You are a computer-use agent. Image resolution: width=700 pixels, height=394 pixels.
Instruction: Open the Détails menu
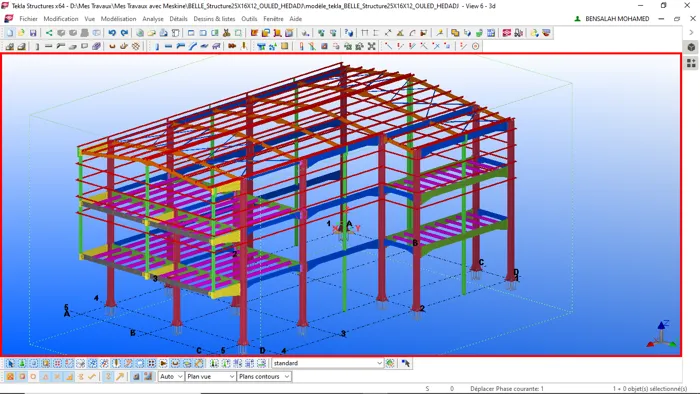178,19
